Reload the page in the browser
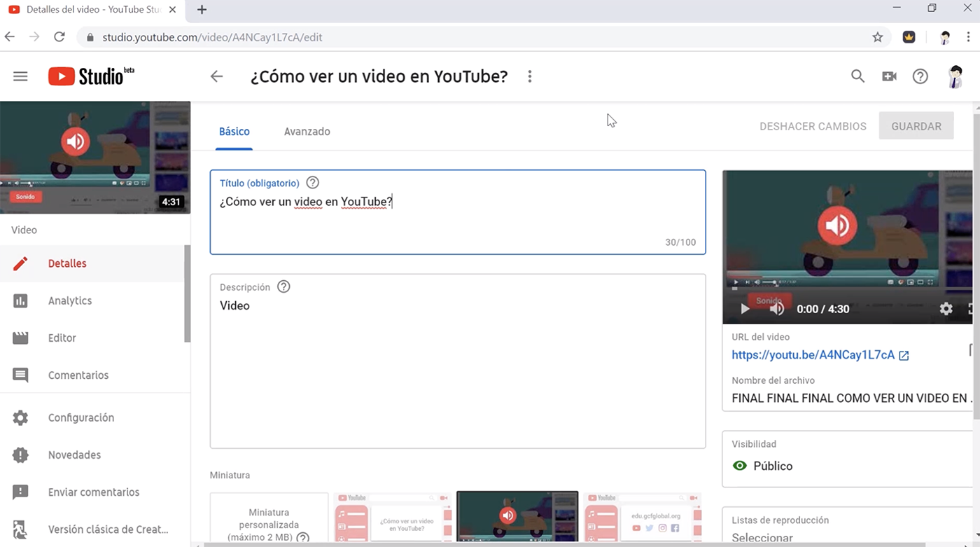Image resolution: width=980 pixels, height=547 pixels. [x=59, y=37]
